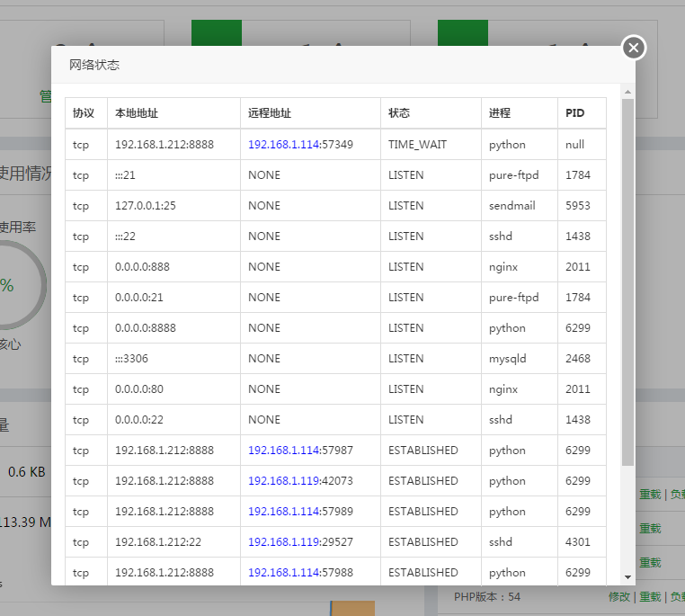Open remote address 192.168.1.119:29527 link
Screen dimensions: 685x616
(283, 542)
